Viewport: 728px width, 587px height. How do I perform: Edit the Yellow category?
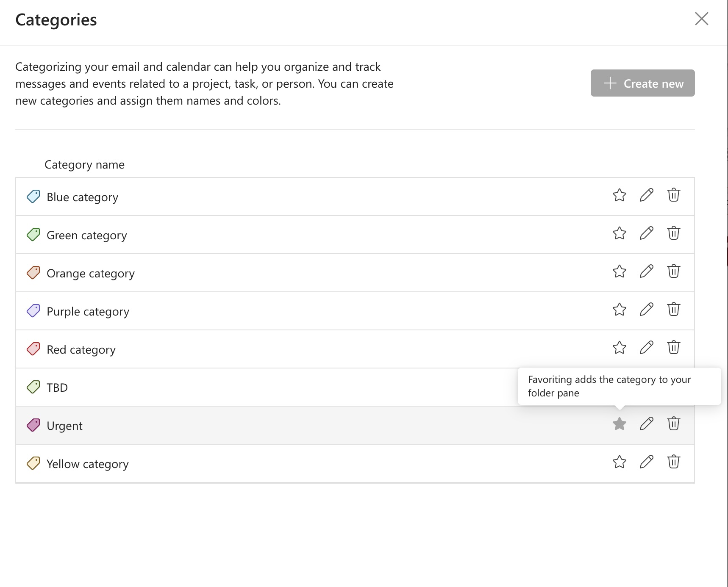tap(646, 462)
